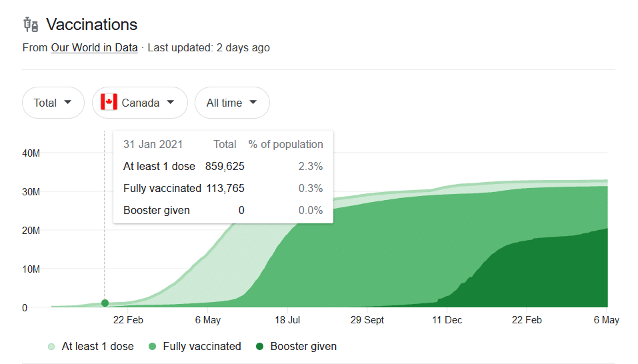Toggle the Fully vaccinated legend label

(x=201, y=347)
